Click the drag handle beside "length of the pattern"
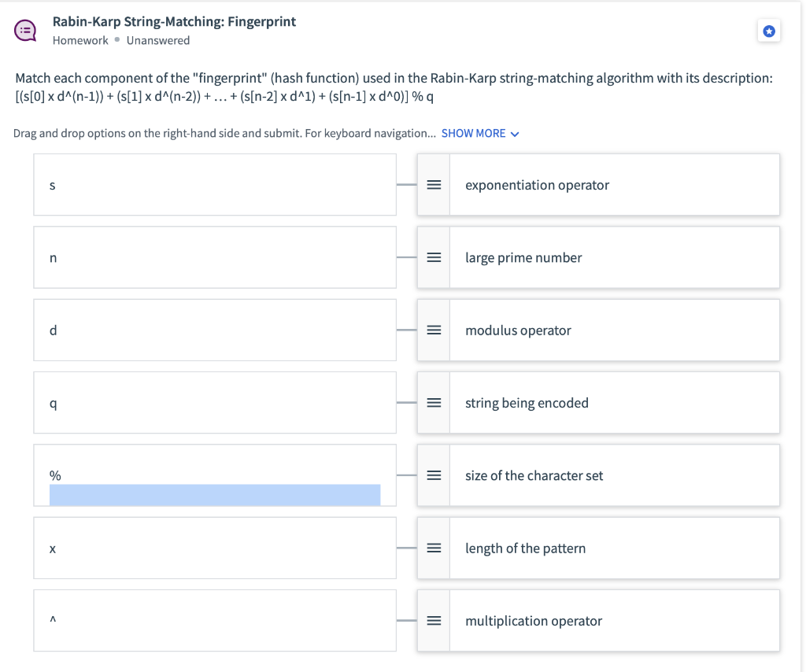 [433, 548]
